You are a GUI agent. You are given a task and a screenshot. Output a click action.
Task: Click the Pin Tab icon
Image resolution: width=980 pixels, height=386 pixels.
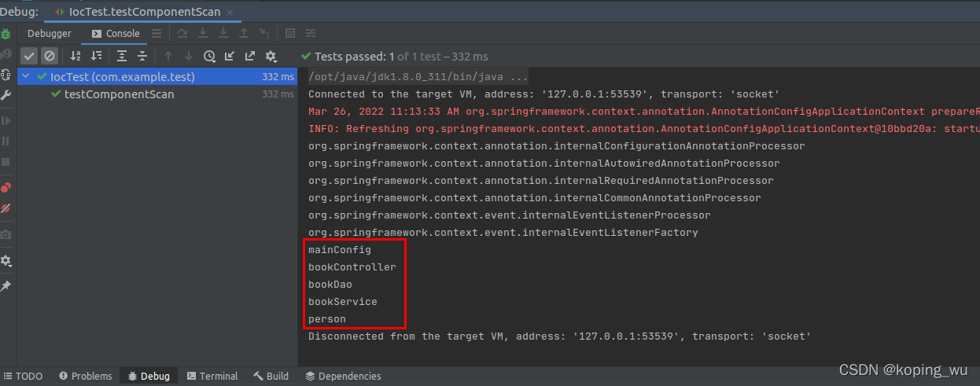(6, 285)
